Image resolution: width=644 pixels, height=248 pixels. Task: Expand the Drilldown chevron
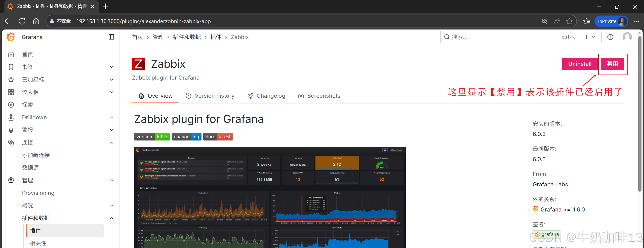(112, 117)
